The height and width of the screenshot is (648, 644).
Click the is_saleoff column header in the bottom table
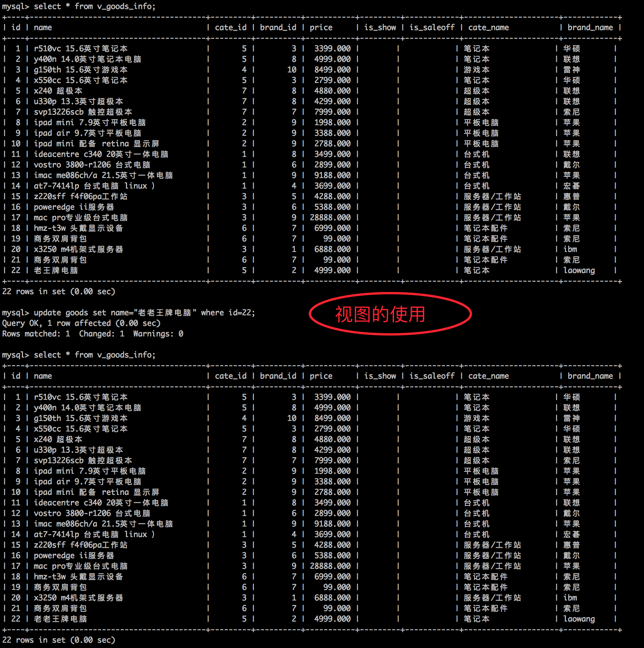[x=432, y=376]
